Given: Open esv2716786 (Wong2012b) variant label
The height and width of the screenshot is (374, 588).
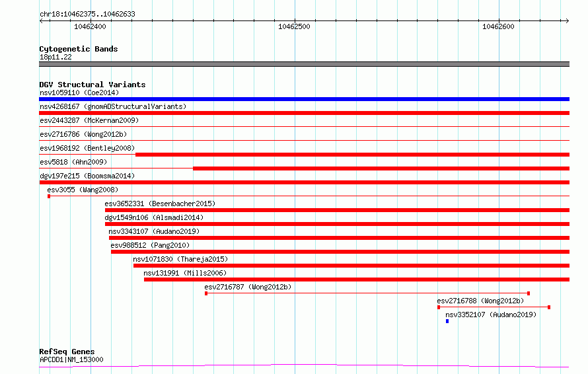Looking at the screenshot, I should click(x=83, y=134).
